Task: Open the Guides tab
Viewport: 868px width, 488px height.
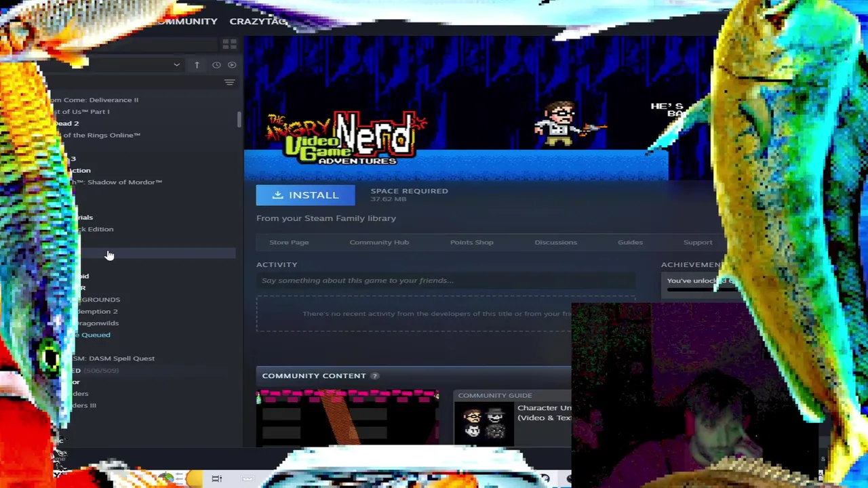Action: 630,242
